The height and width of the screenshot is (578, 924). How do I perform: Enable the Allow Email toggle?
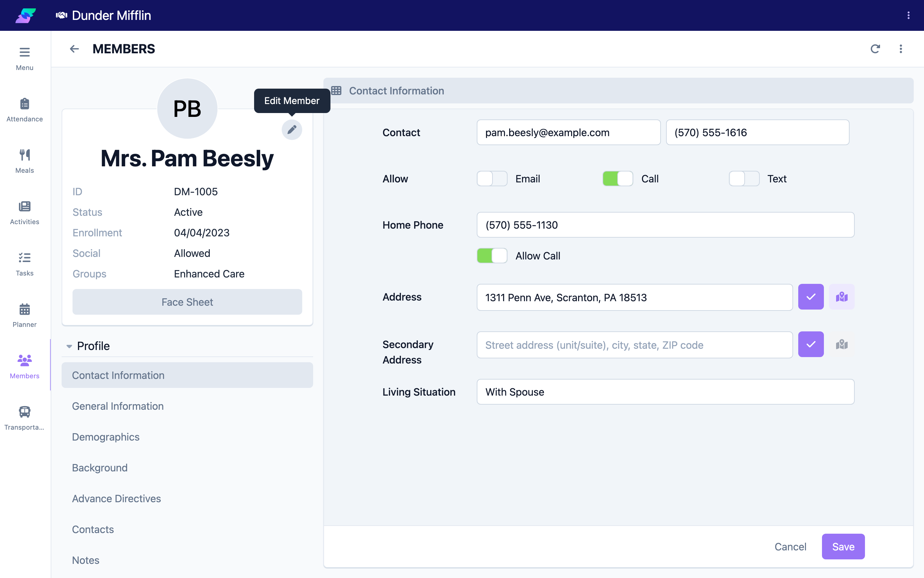pyautogui.click(x=492, y=179)
